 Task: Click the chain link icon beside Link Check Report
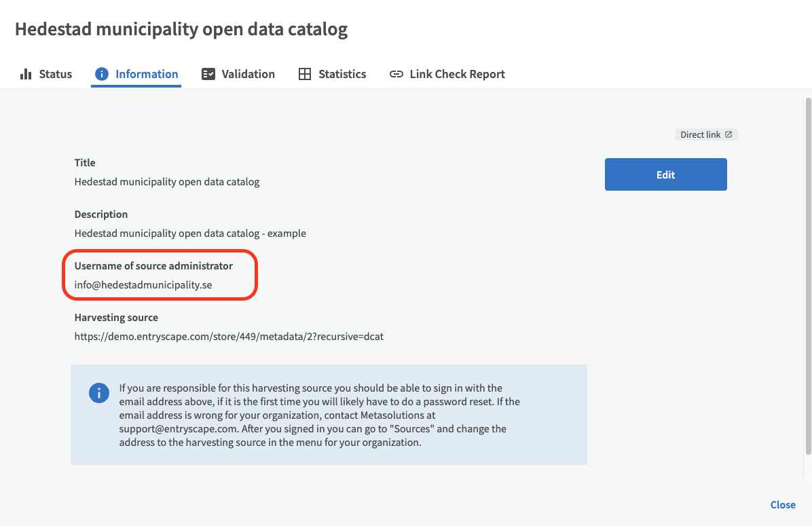click(x=396, y=74)
